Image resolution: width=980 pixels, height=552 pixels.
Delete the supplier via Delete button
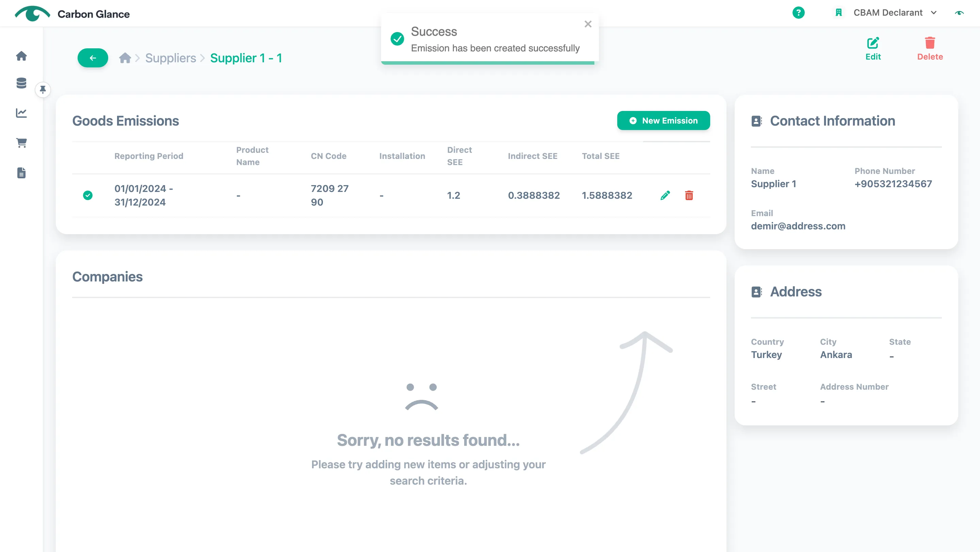(x=930, y=49)
